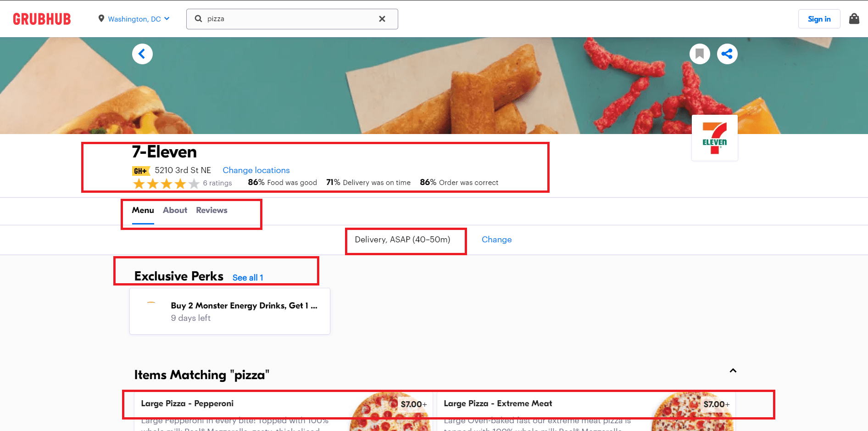Switch to the About tab
Image resolution: width=868 pixels, height=431 pixels.
175,210
